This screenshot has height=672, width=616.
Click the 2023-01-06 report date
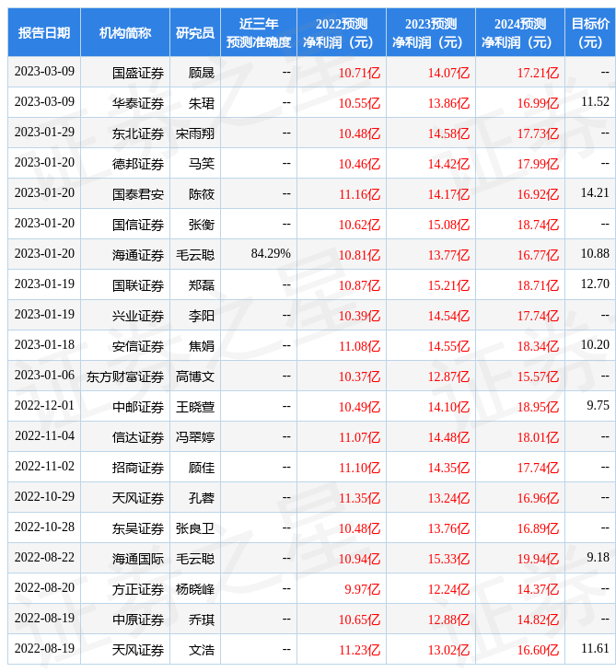[x=44, y=375]
